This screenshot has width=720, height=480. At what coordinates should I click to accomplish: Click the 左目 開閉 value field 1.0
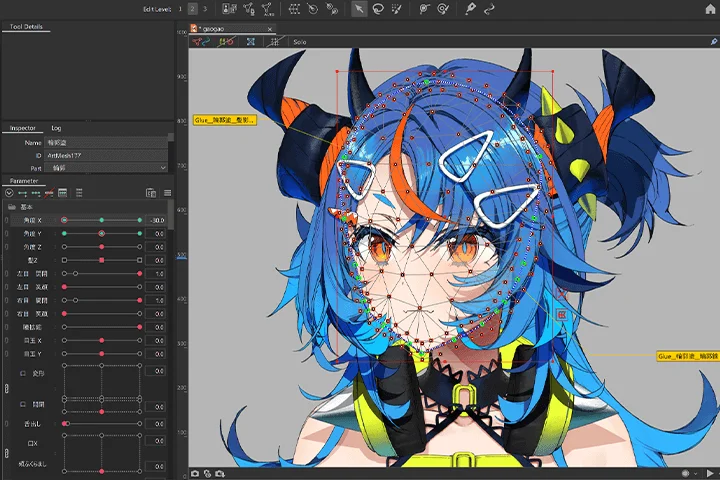(156, 274)
